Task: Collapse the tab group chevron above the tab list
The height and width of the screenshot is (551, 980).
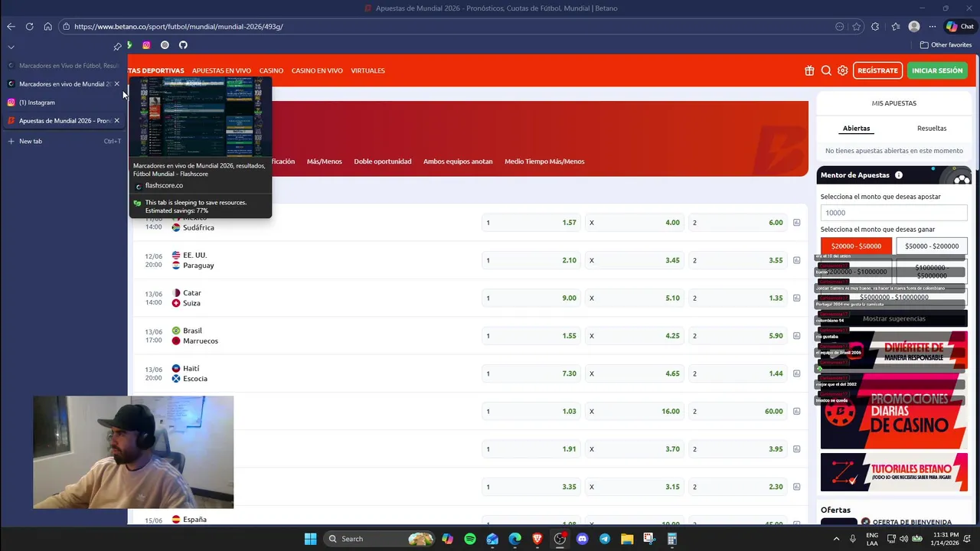Action: click(x=11, y=47)
